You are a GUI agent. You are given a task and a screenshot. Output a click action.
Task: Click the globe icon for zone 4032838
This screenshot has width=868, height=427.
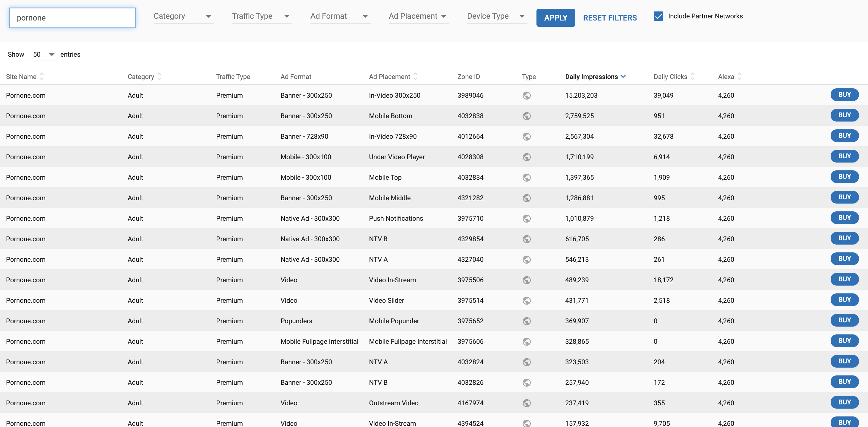pyautogui.click(x=527, y=116)
